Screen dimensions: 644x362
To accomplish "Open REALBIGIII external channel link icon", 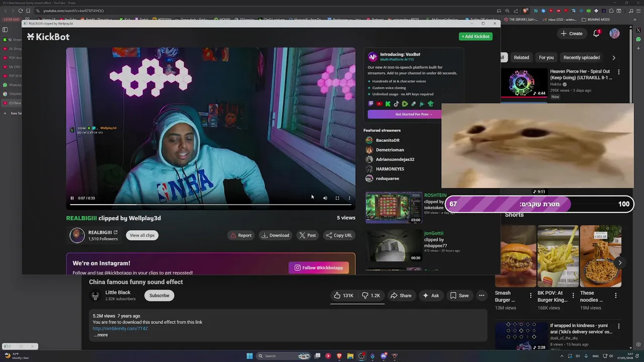I will [x=116, y=232].
